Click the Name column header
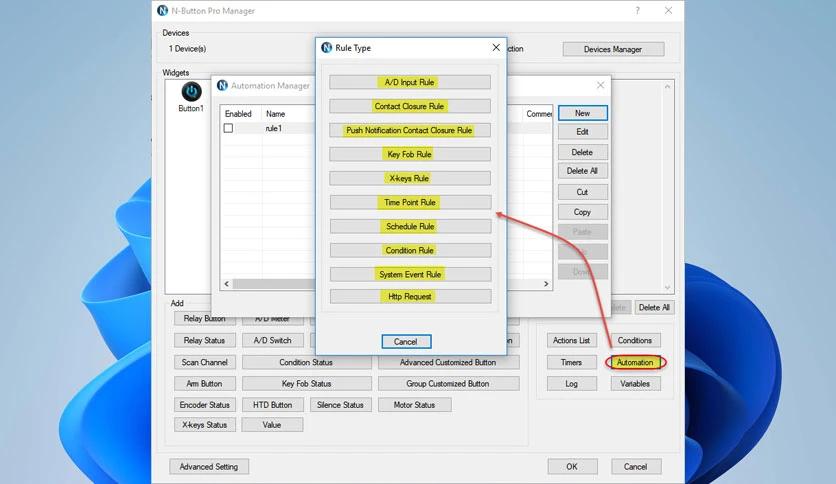This screenshot has height=484, width=836. click(x=276, y=114)
